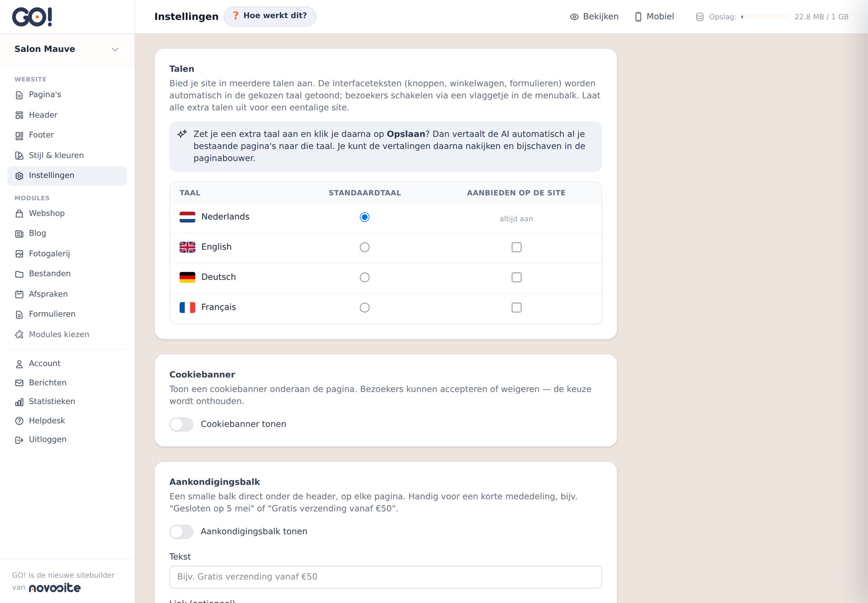The height and width of the screenshot is (603, 868).
Task: Click the Bekijken eye icon
Action: click(x=574, y=17)
